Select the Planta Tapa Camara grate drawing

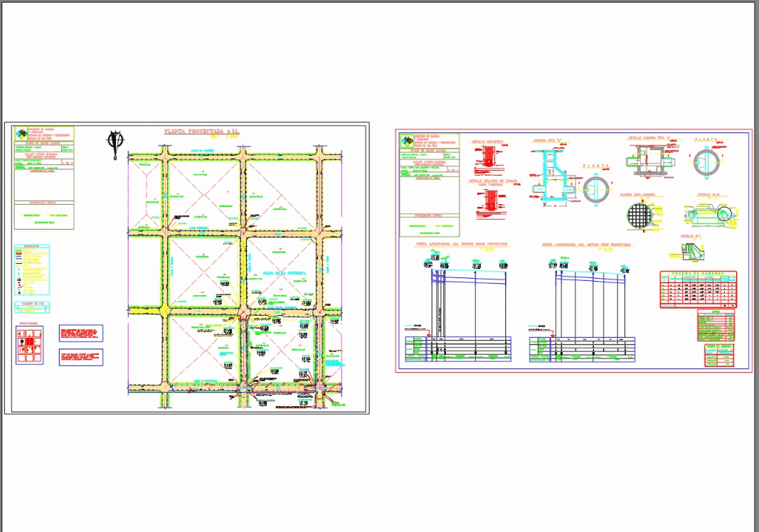coord(641,213)
